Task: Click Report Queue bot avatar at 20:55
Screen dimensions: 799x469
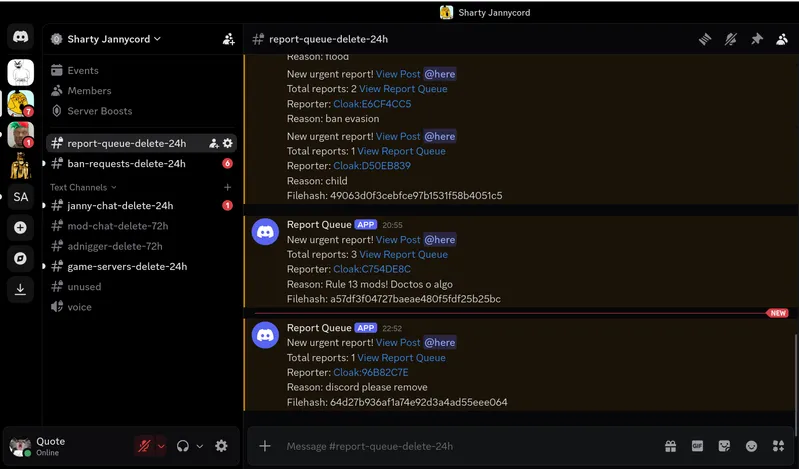Action: tap(265, 232)
